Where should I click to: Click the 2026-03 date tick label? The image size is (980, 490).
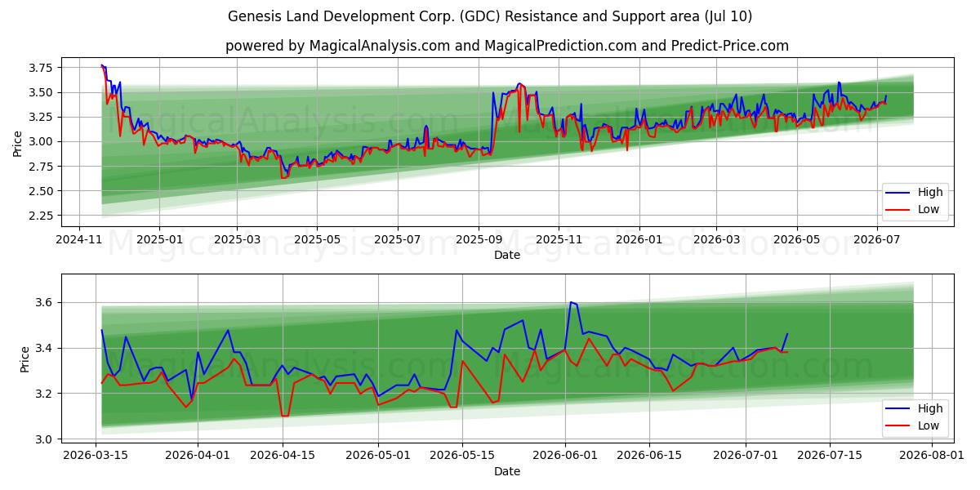click(x=716, y=240)
